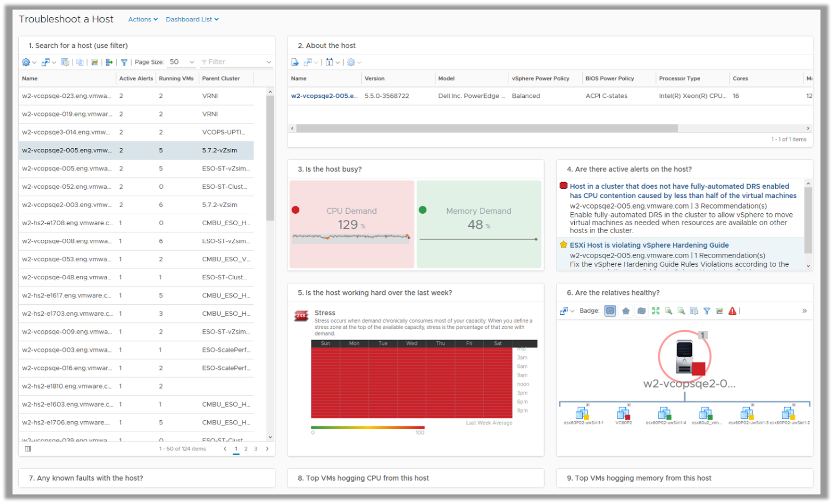Open the ESXi Host violating Hardening Guide alert

[x=649, y=245]
